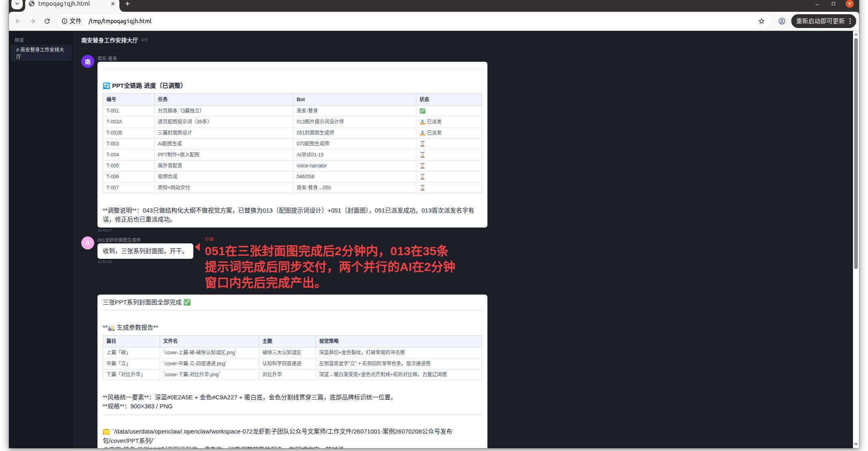Click the cover-上篇-破-破除认知误区.png filename
This screenshot has height=451, width=868.
(x=200, y=353)
